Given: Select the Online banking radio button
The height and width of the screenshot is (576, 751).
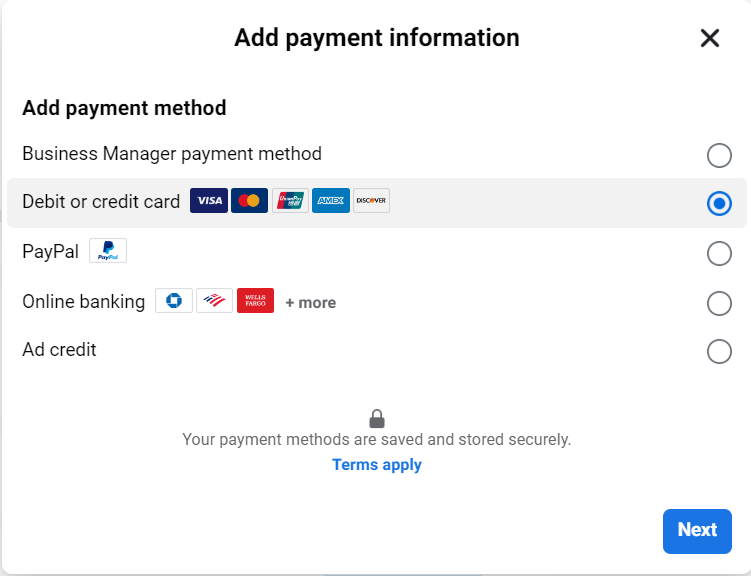Looking at the screenshot, I should tap(719, 304).
